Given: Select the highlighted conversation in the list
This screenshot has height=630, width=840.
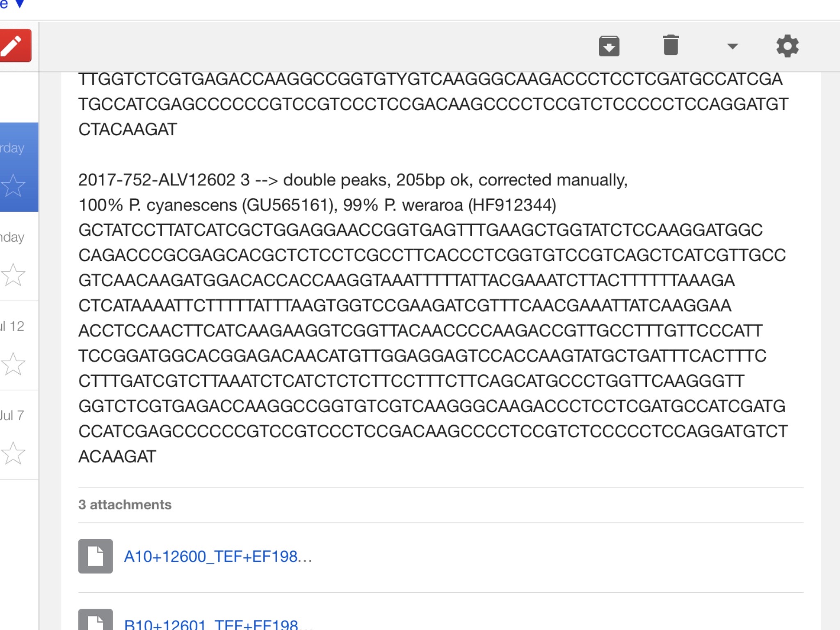Looking at the screenshot, I should point(19,167).
